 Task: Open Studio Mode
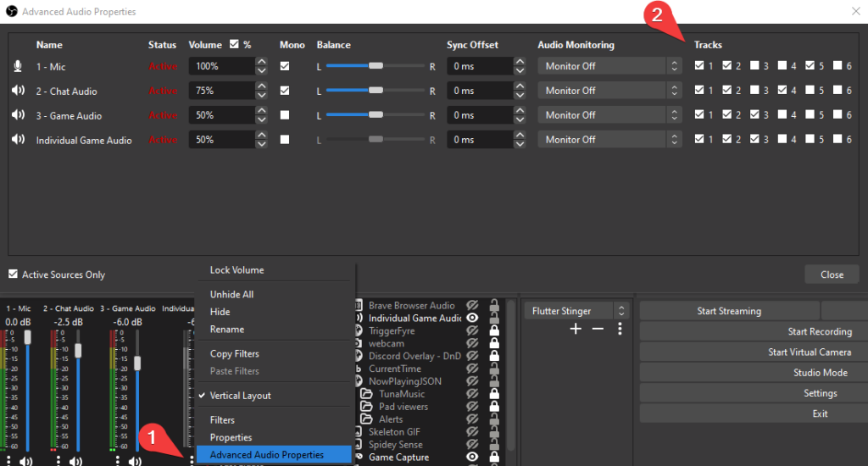tap(754, 373)
